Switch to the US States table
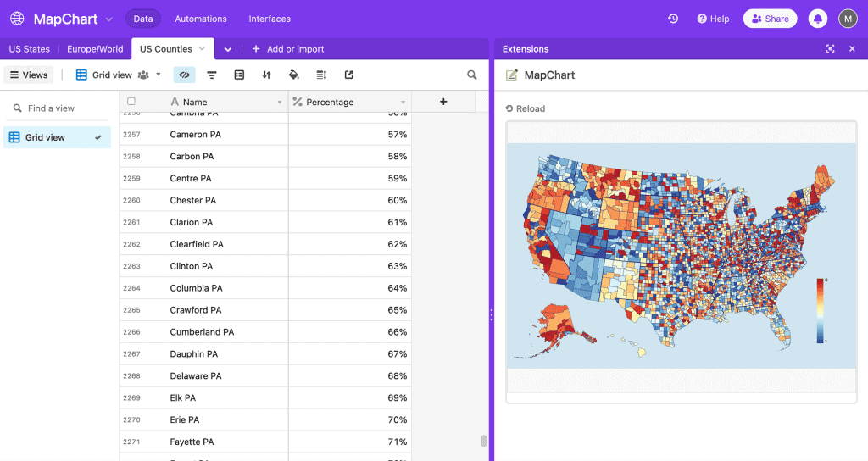Screen dimensions: 868x461 pyautogui.click(x=30, y=48)
